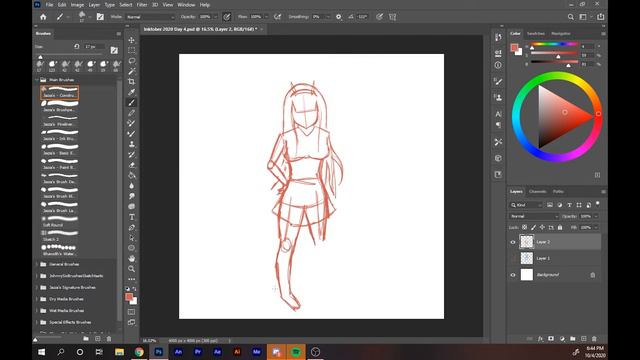This screenshot has height=360, width=640.
Task: Toggle the Brush Settings panel button
Action: pos(100,17)
